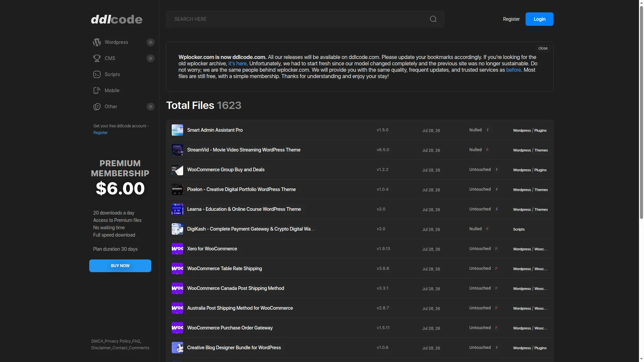The height and width of the screenshot is (362, 644).
Task: Open "WooCommerce Table Rate Shipping" title
Action: coord(224,268)
